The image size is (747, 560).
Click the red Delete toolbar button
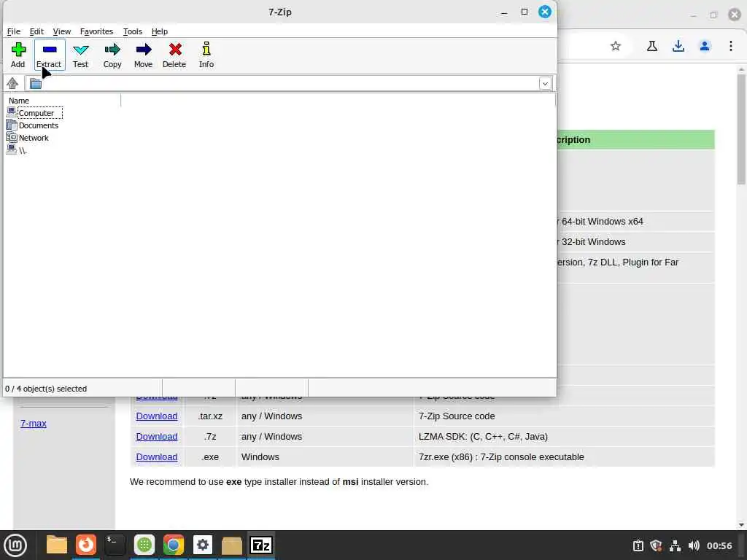coord(174,55)
